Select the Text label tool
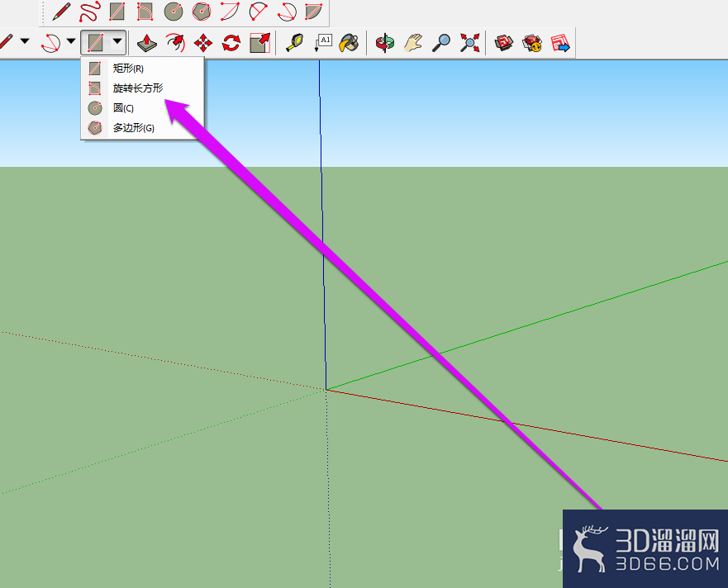The image size is (728, 588). tap(322, 43)
